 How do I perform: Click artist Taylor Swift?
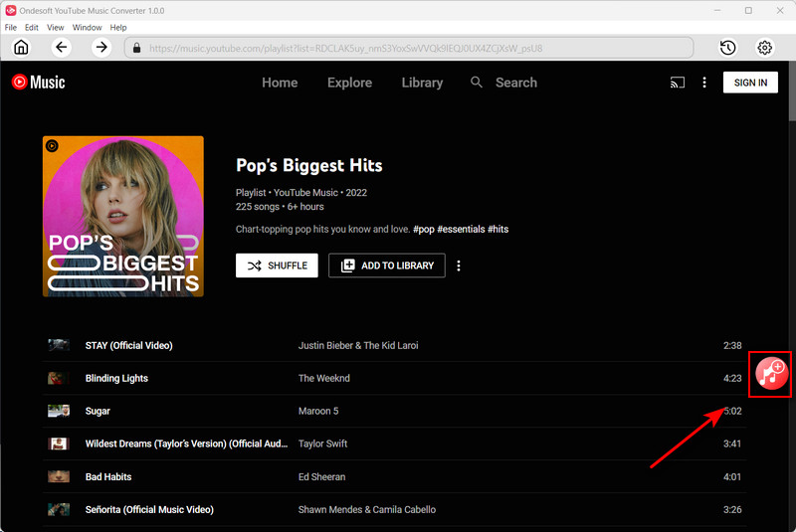click(322, 443)
